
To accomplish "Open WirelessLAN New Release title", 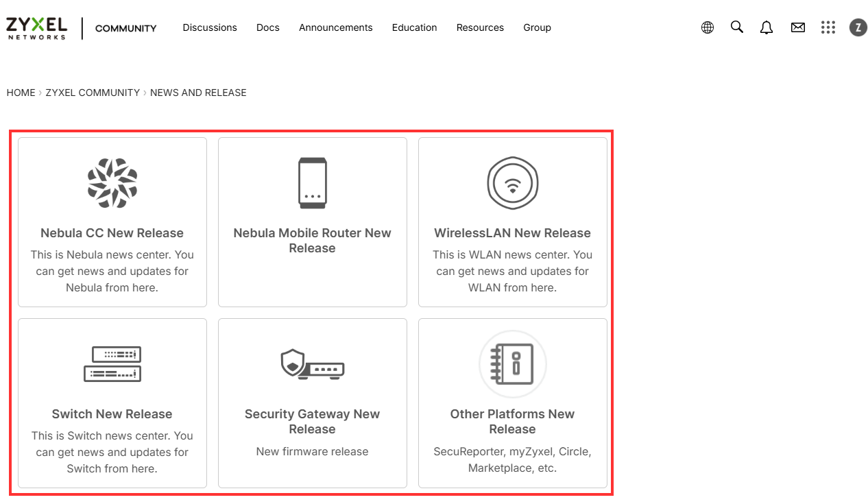I will coord(513,233).
